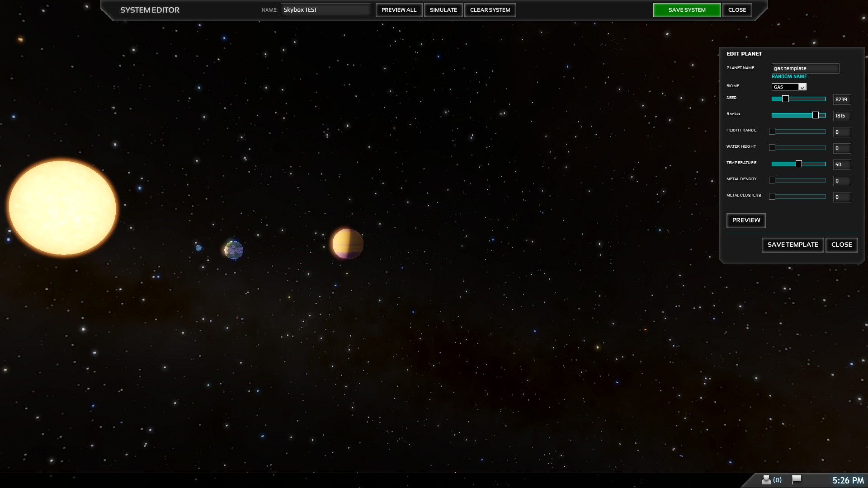
Task: Click the Water Height value field
Action: 842,148
